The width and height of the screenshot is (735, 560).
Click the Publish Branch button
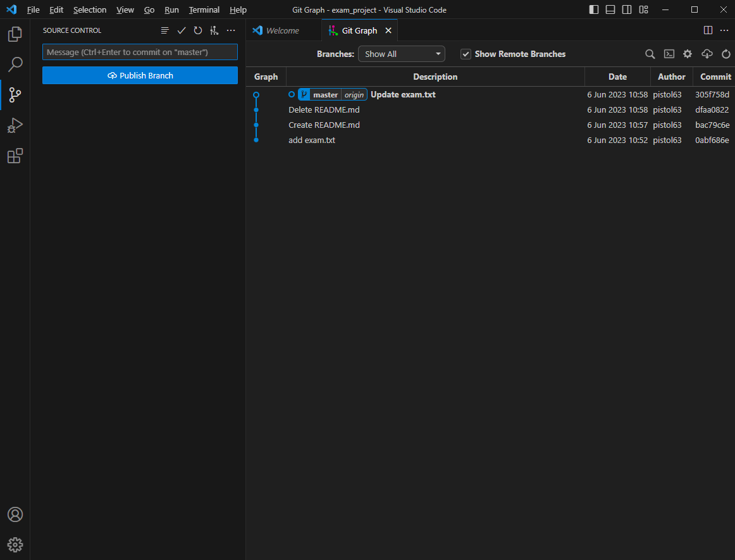pyautogui.click(x=140, y=75)
